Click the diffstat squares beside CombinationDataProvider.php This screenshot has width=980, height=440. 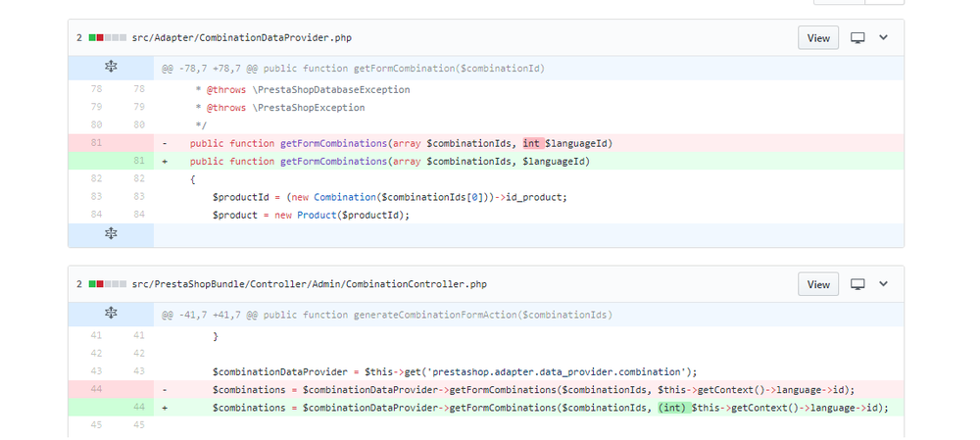coord(108,37)
